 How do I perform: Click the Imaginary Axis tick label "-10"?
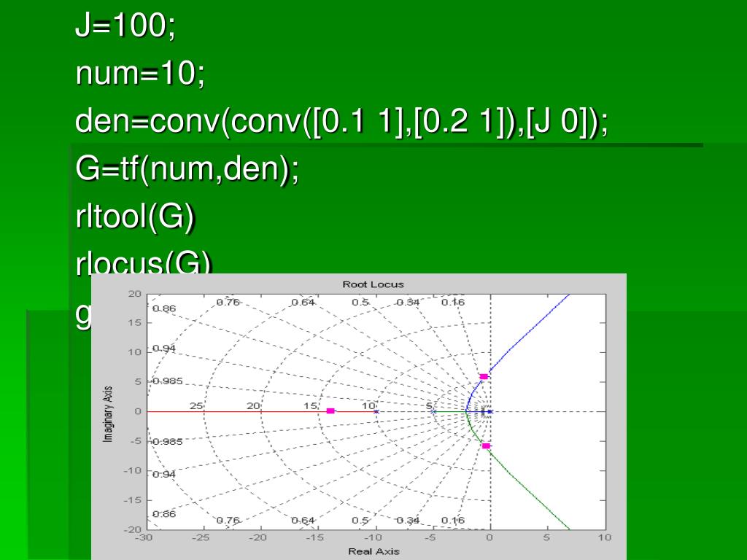[x=133, y=470]
